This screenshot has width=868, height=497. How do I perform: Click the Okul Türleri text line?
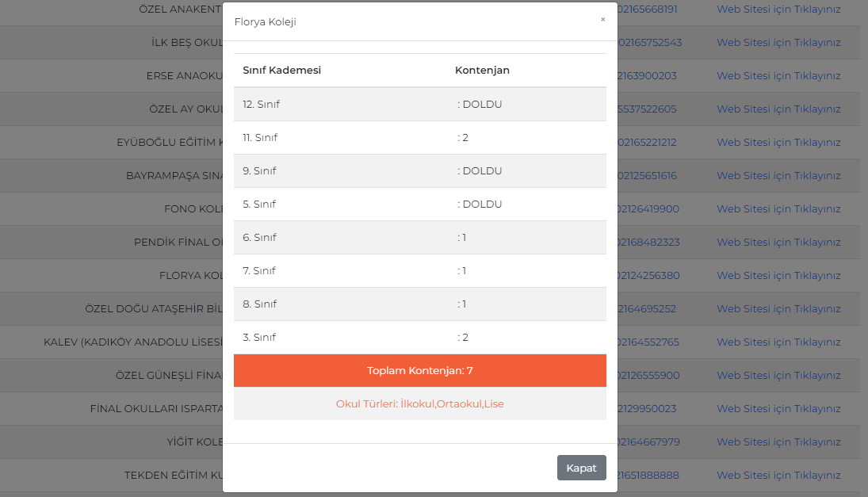coord(419,403)
